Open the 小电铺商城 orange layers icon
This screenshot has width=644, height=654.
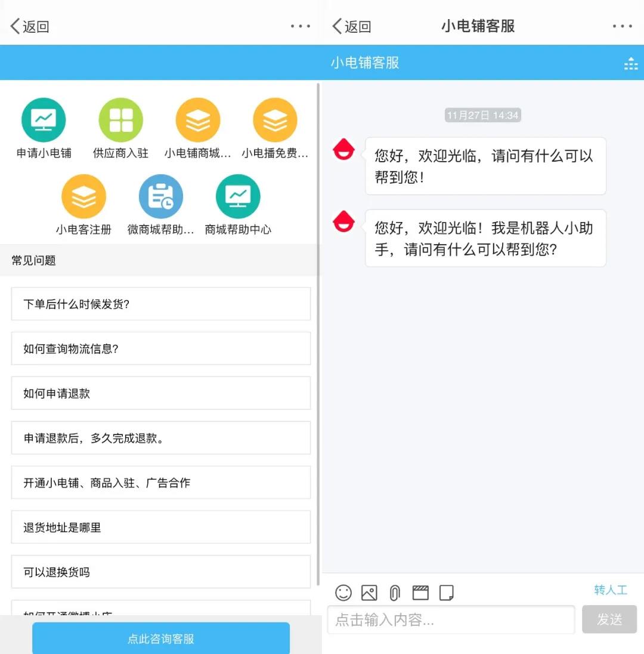tap(198, 120)
